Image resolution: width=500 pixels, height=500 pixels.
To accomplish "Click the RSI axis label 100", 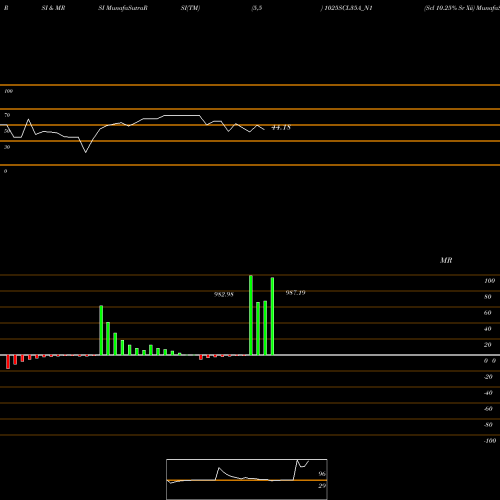I will 9,91.
